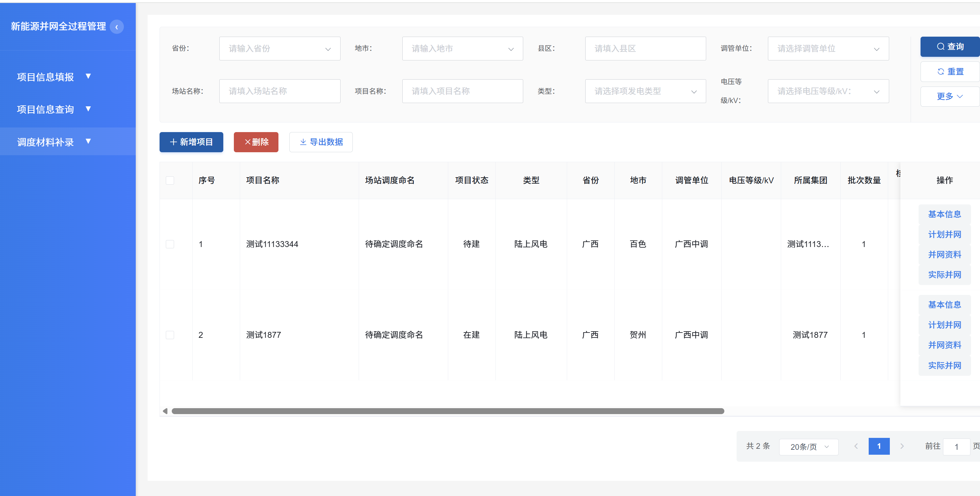Change the 20条/页 page size selector
980x496 pixels.
[x=809, y=447]
